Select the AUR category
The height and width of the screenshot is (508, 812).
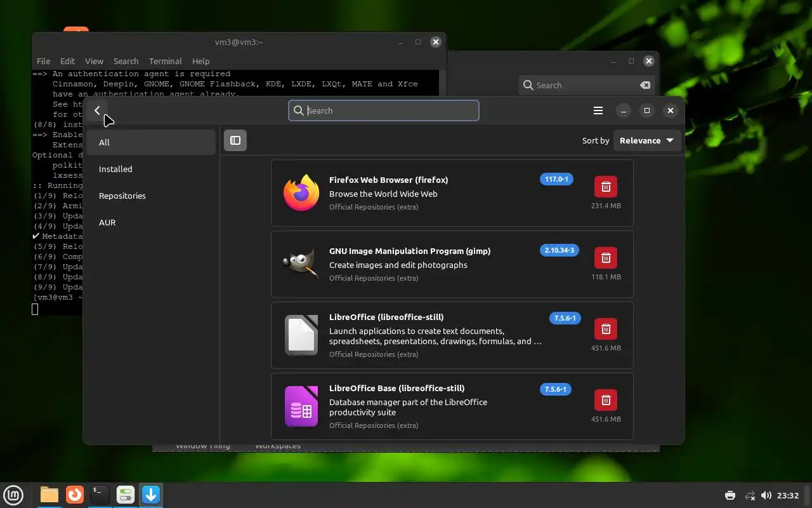point(151,222)
